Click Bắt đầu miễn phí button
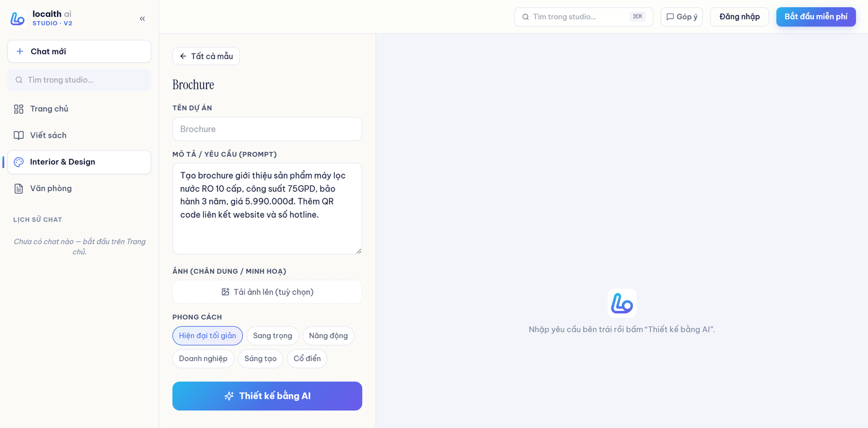The width and height of the screenshot is (868, 428). (x=816, y=17)
